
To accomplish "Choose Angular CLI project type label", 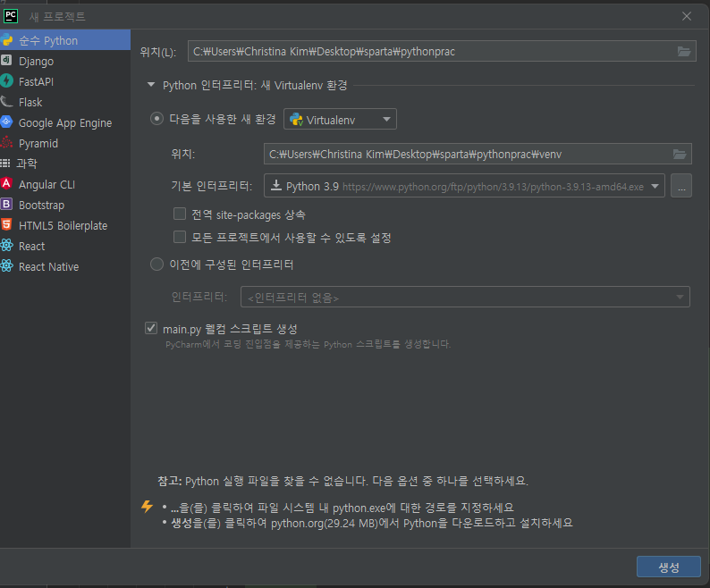I will tap(47, 184).
